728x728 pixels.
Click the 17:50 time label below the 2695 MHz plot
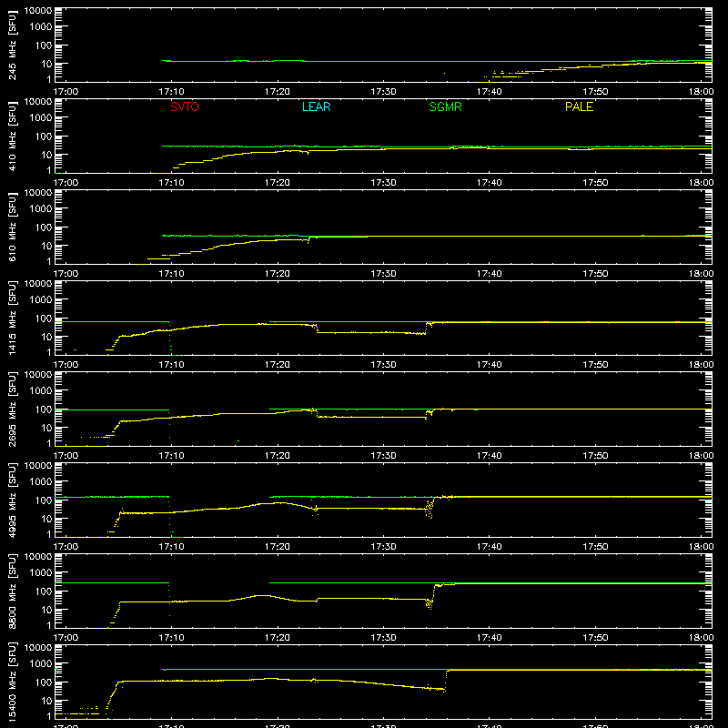point(595,456)
